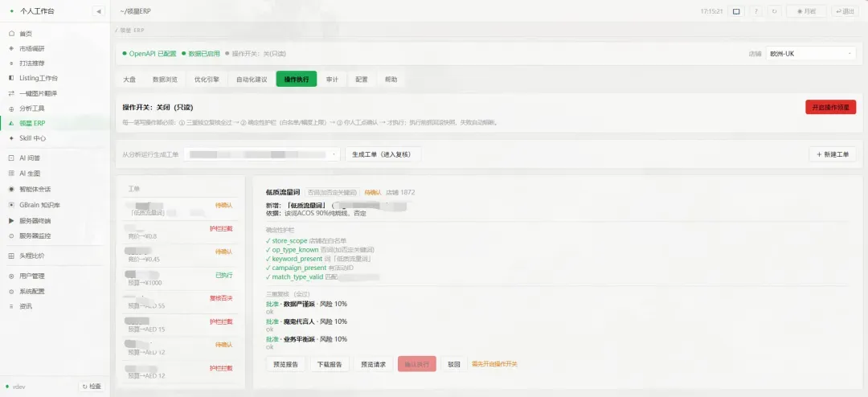Image resolution: width=868 pixels, height=397 pixels.
Task: Click the 预览报告 button
Action: tap(285, 364)
